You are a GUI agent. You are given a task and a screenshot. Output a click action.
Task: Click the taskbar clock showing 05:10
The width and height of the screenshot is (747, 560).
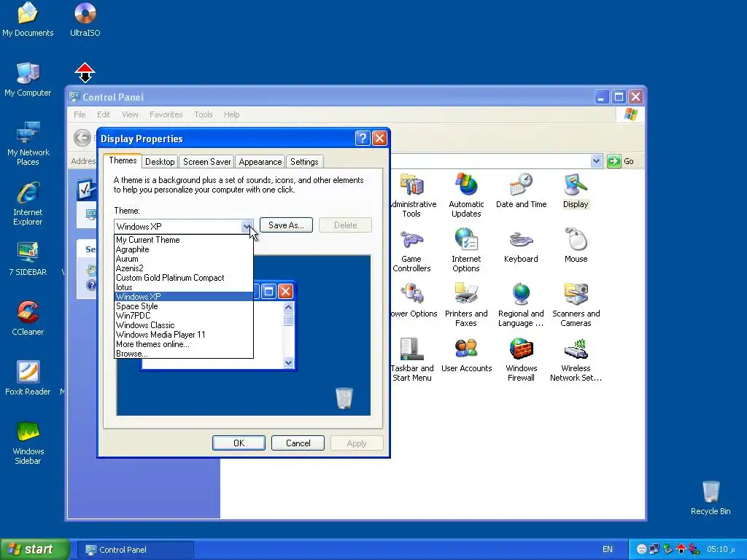coord(721,549)
